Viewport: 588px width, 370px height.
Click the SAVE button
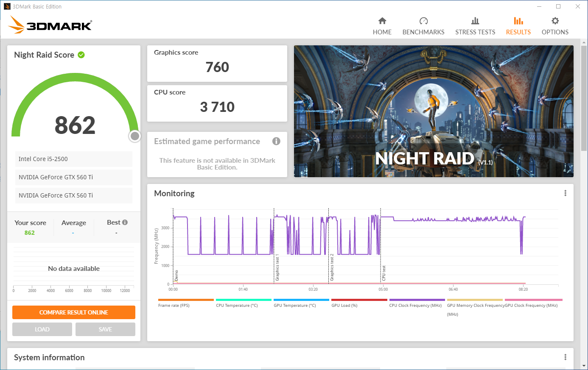click(105, 329)
